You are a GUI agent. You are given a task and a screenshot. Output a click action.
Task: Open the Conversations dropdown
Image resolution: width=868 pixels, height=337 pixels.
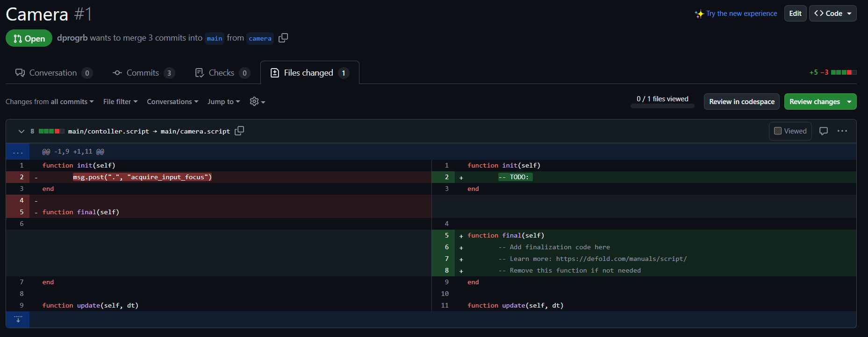click(x=172, y=102)
